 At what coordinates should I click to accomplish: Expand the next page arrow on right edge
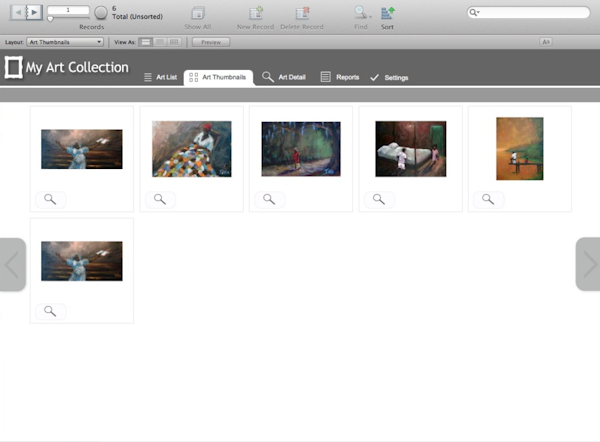(587, 265)
